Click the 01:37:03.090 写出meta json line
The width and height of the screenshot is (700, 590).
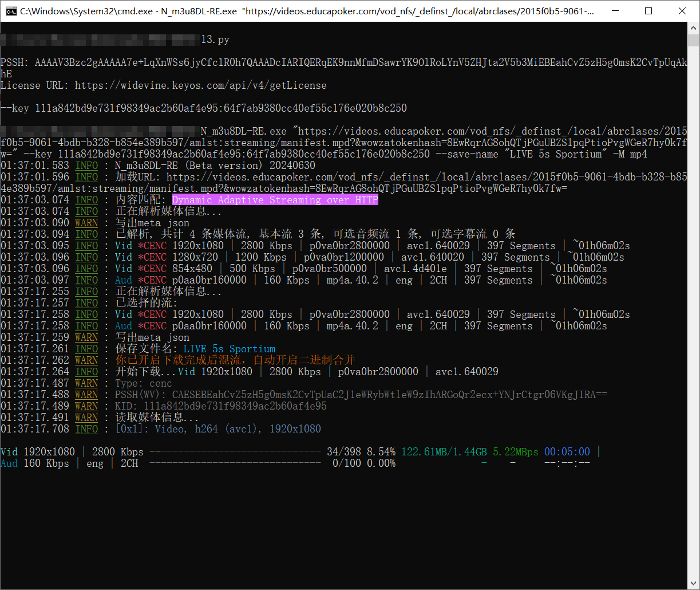[95, 223]
